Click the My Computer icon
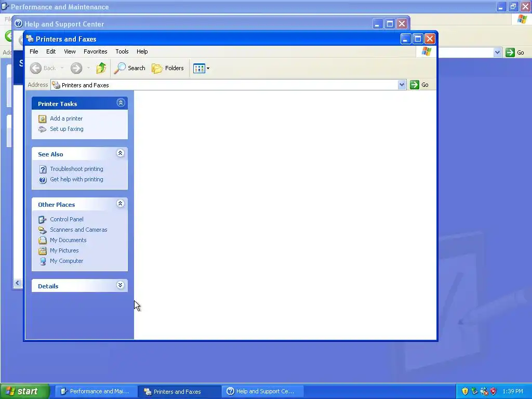 (43, 261)
